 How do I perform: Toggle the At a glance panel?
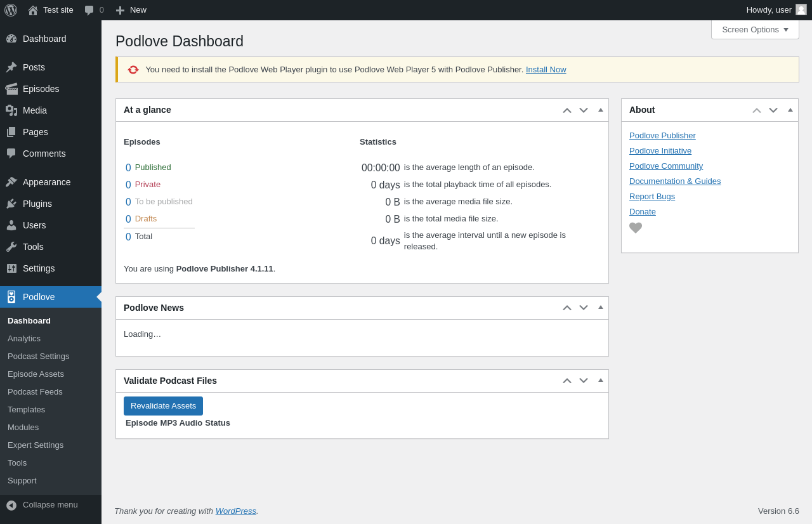pos(600,110)
